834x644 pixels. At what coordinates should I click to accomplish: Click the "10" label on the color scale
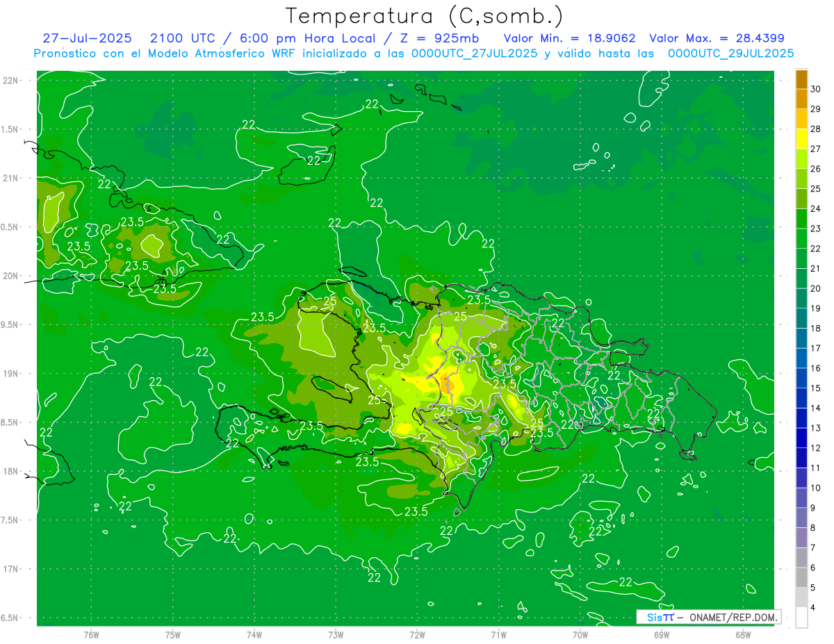pyautogui.click(x=816, y=488)
